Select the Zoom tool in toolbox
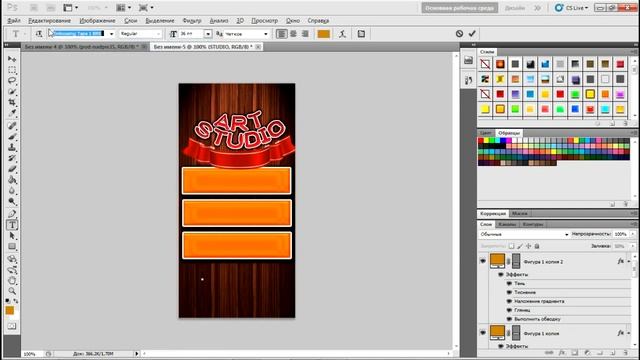The height and width of the screenshot is (360, 640). (12, 291)
